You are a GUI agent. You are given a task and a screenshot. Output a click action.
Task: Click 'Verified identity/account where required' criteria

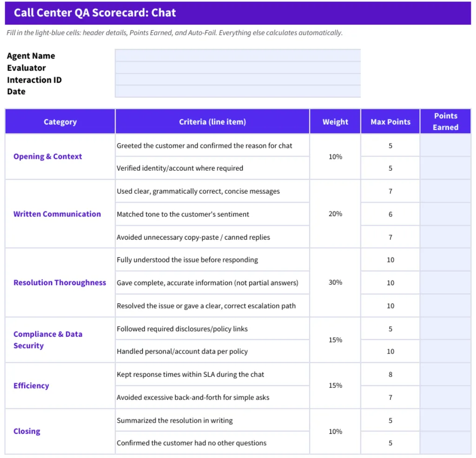180,168
